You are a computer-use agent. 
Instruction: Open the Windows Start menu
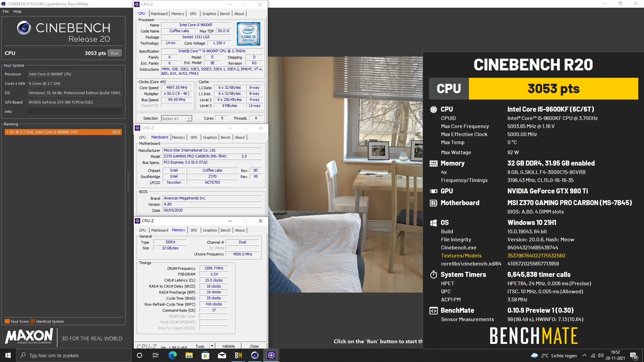point(8,355)
